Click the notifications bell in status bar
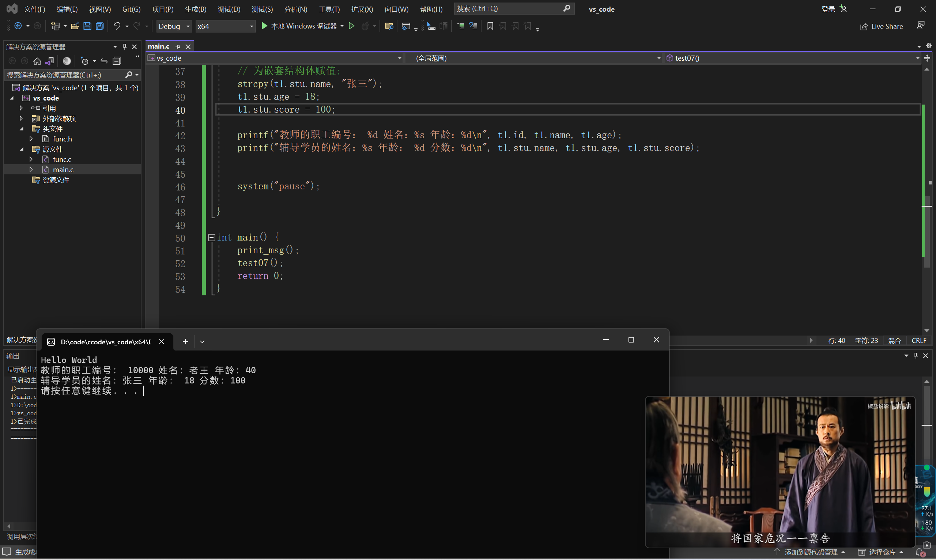The height and width of the screenshot is (560, 936). click(920, 553)
